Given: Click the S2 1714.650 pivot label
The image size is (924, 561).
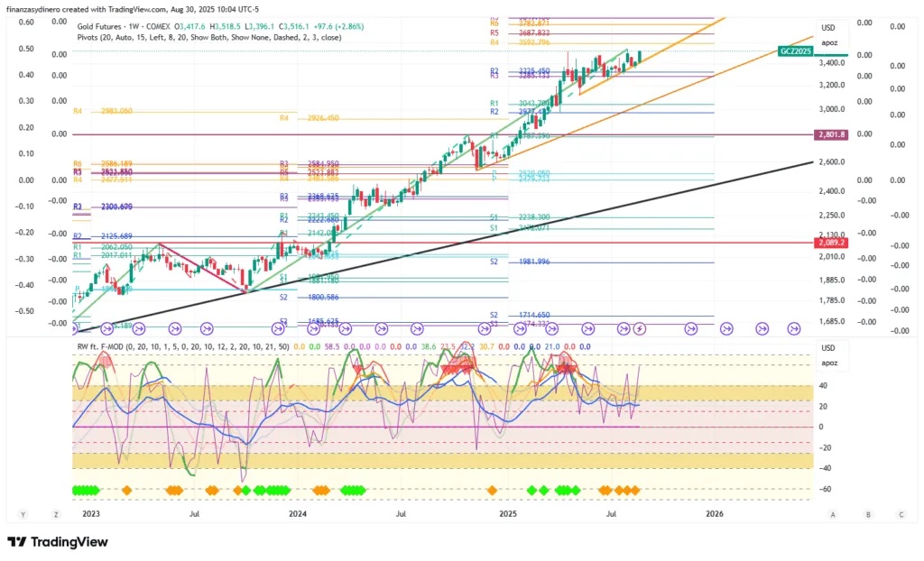Looking at the screenshot, I should pyautogui.click(x=521, y=315).
